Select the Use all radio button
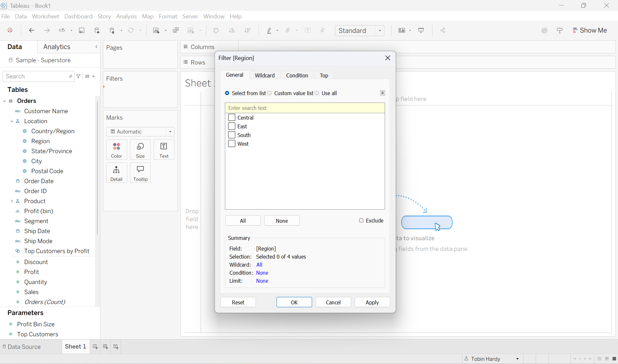The image size is (618, 364). 317,93
